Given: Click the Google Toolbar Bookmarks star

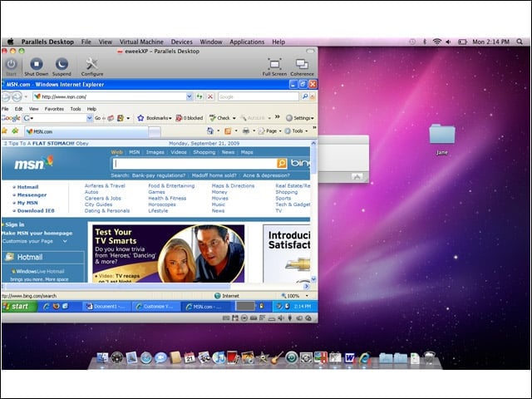Looking at the screenshot, I should tap(140, 118).
